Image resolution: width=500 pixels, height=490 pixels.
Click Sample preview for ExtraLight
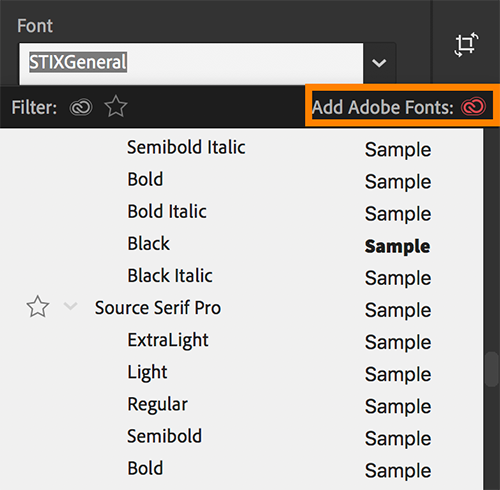pyautogui.click(x=398, y=343)
